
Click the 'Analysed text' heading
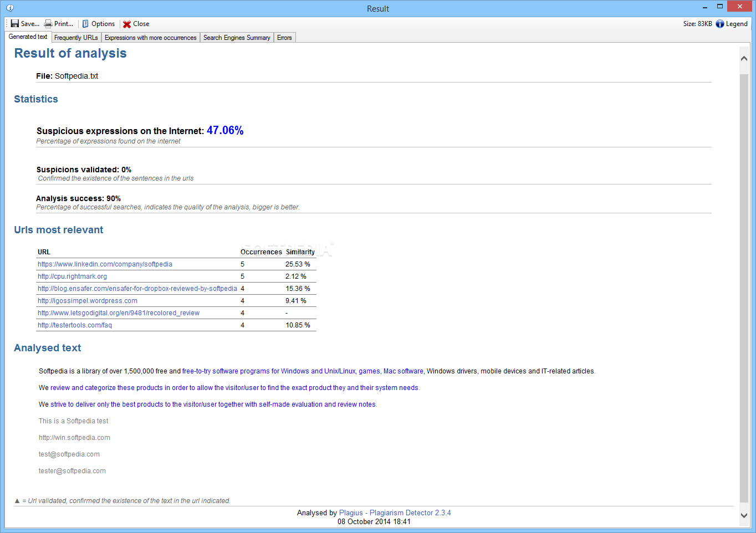coord(48,348)
